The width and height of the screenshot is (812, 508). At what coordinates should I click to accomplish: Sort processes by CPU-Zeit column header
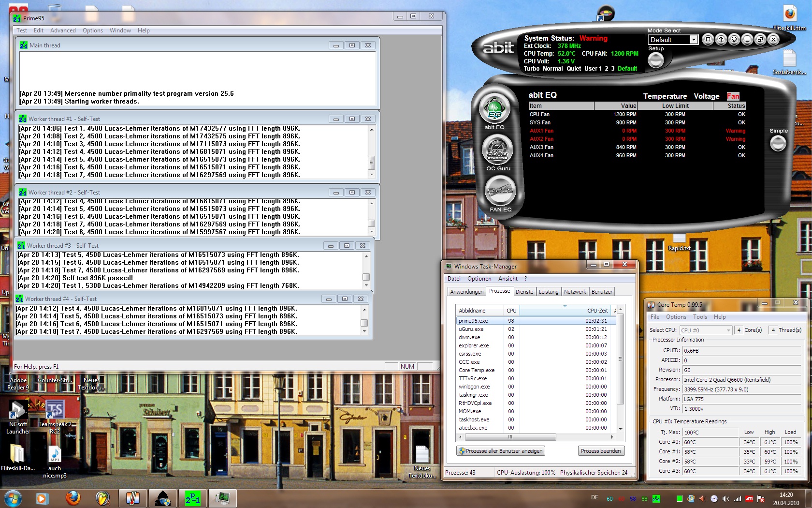coord(565,311)
